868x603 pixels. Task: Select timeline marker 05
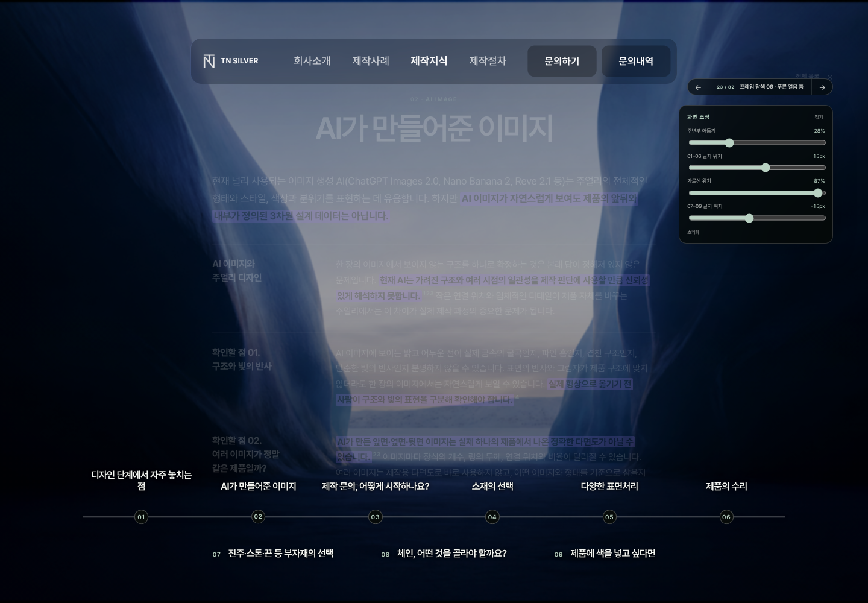tap(609, 517)
